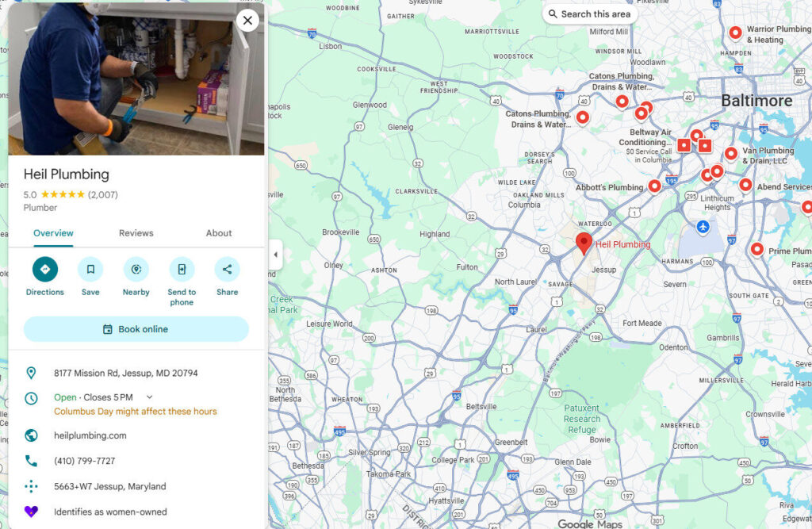Screen dimensions: 812x529
Task: Open heilplumbing.com website link
Action: 90,435
